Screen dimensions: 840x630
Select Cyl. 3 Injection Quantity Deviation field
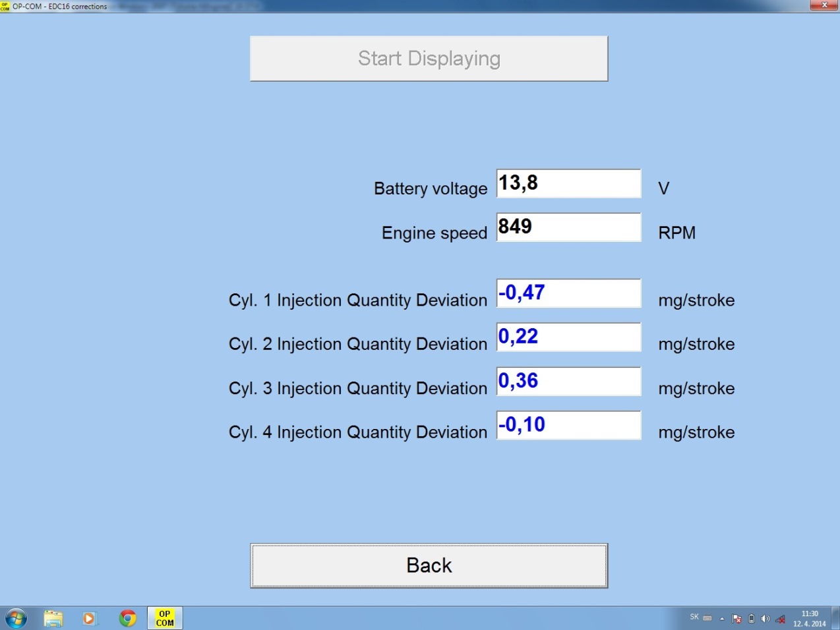click(x=568, y=381)
